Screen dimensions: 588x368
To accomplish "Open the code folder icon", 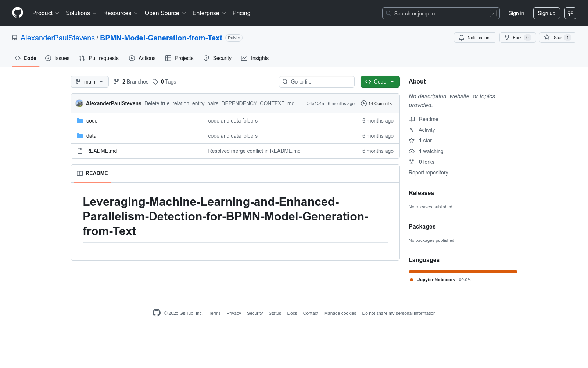I will click(80, 121).
